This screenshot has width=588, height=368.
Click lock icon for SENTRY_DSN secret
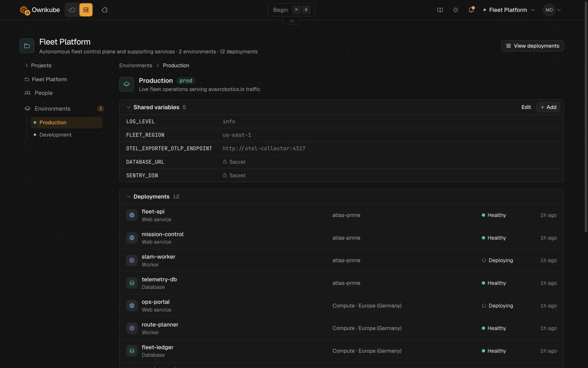coord(225,176)
